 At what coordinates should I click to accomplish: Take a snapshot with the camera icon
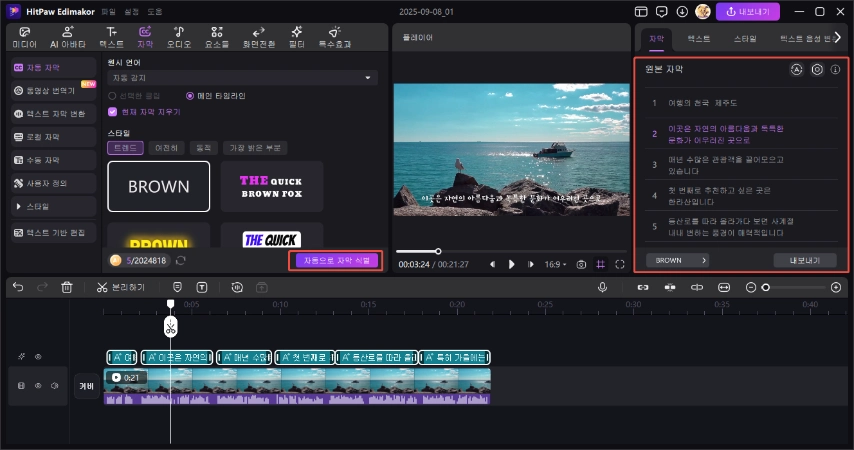pyautogui.click(x=580, y=264)
